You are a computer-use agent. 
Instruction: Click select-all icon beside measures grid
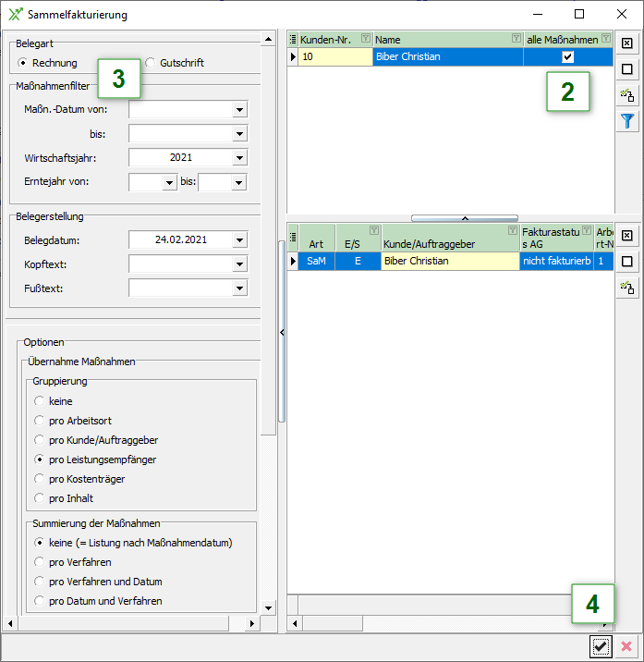pos(627,236)
